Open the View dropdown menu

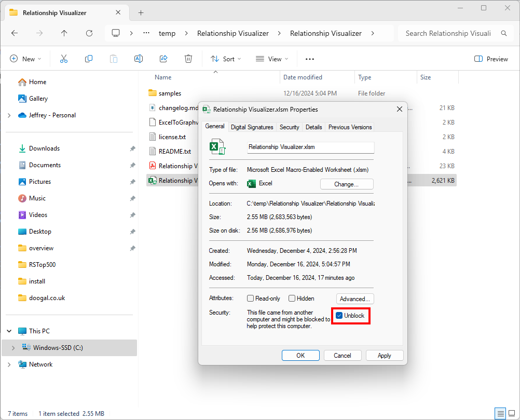(x=272, y=59)
